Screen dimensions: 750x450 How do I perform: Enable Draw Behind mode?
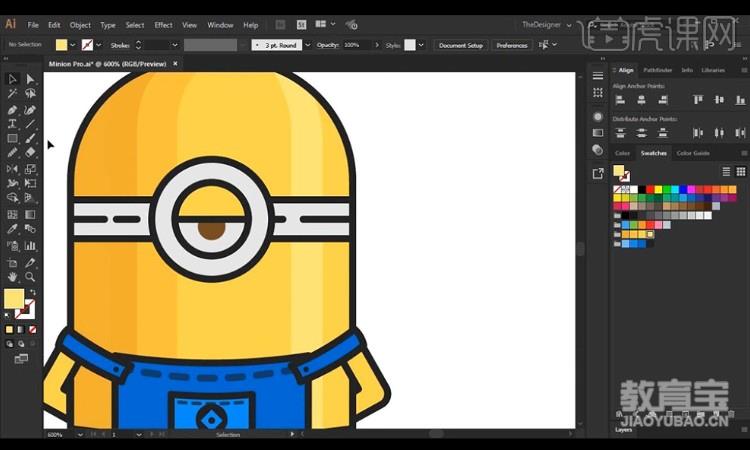tap(21, 344)
